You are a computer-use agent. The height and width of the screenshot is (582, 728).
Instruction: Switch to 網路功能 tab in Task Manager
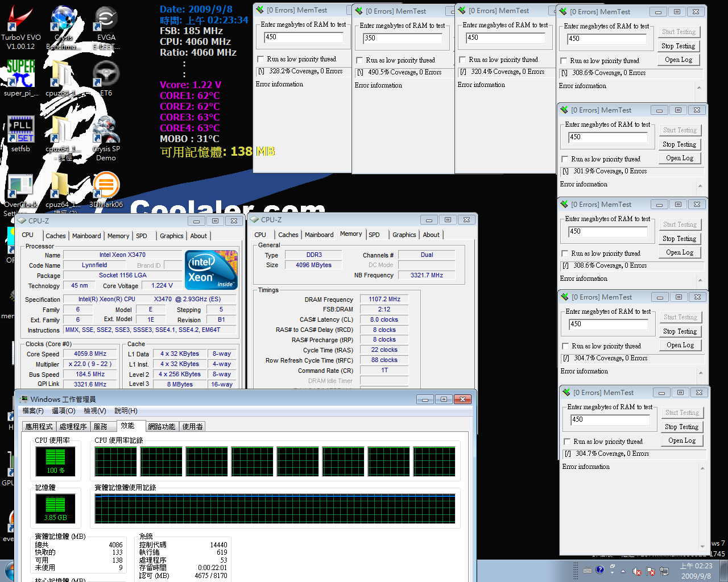click(162, 427)
